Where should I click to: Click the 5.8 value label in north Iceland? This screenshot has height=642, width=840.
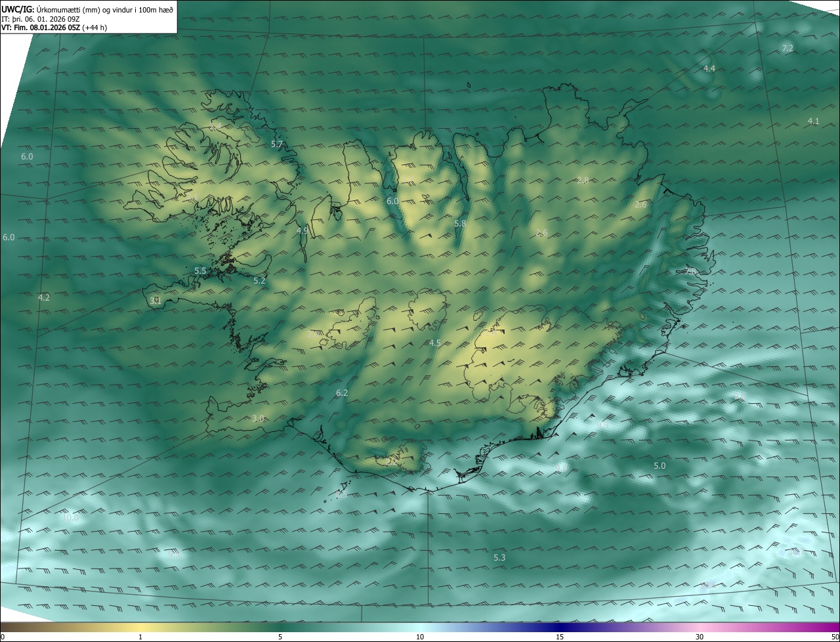click(x=460, y=224)
